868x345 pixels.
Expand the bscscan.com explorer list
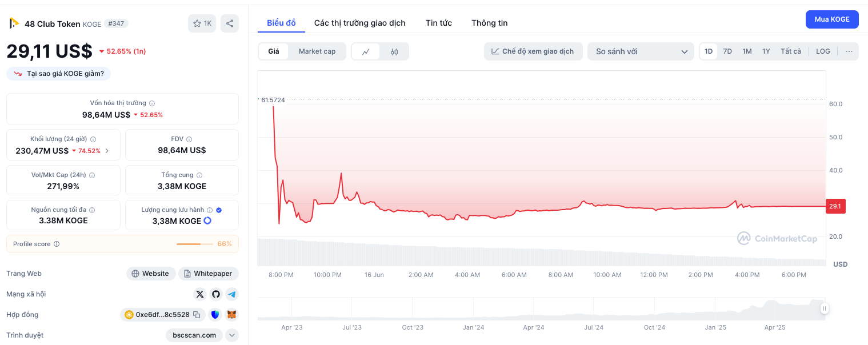click(232, 335)
